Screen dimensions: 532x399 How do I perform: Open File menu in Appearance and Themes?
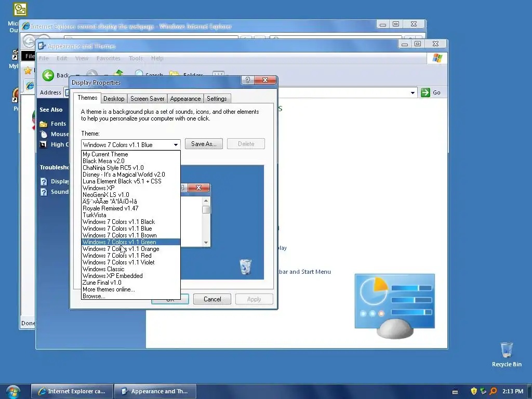coord(44,58)
